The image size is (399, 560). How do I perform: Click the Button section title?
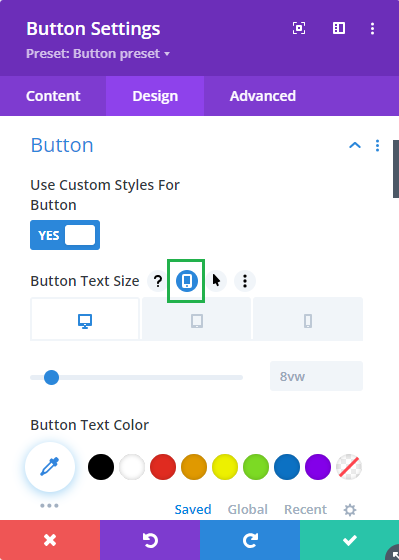tap(62, 145)
